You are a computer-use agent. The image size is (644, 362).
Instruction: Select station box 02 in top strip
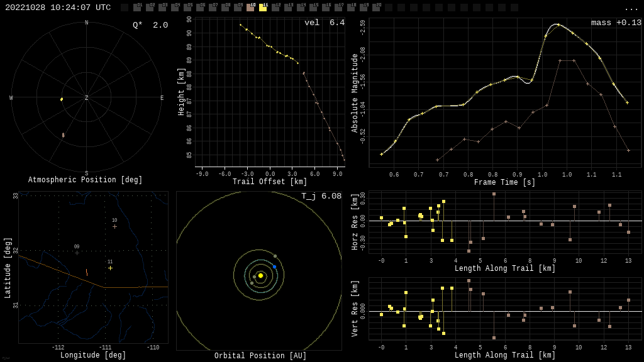click(150, 8)
